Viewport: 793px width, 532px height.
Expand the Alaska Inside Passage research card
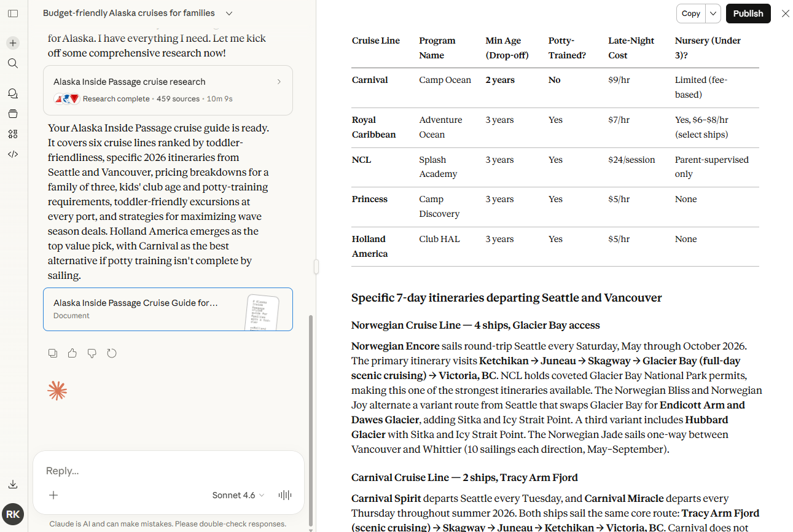168,90
